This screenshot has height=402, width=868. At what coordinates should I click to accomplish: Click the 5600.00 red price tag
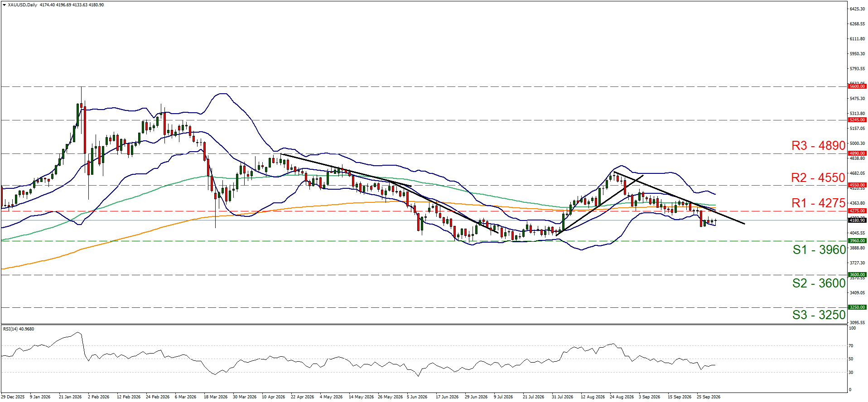(857, 86)
